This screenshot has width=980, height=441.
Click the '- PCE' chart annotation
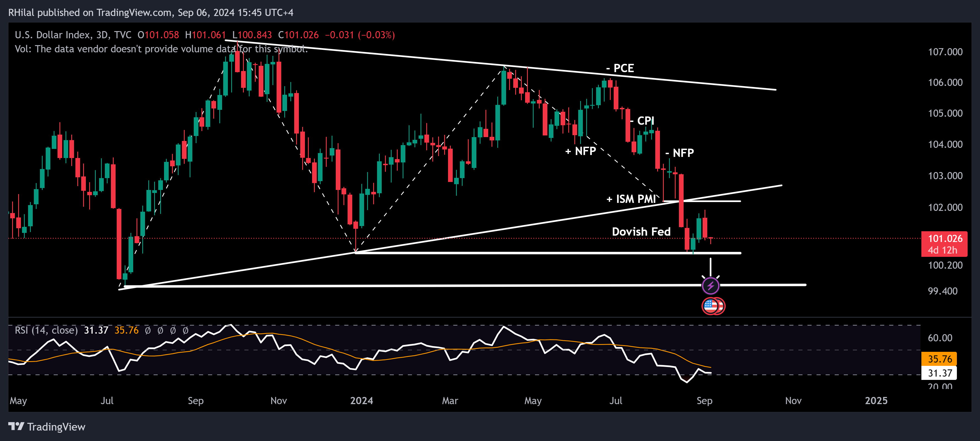tap(620, 68)
